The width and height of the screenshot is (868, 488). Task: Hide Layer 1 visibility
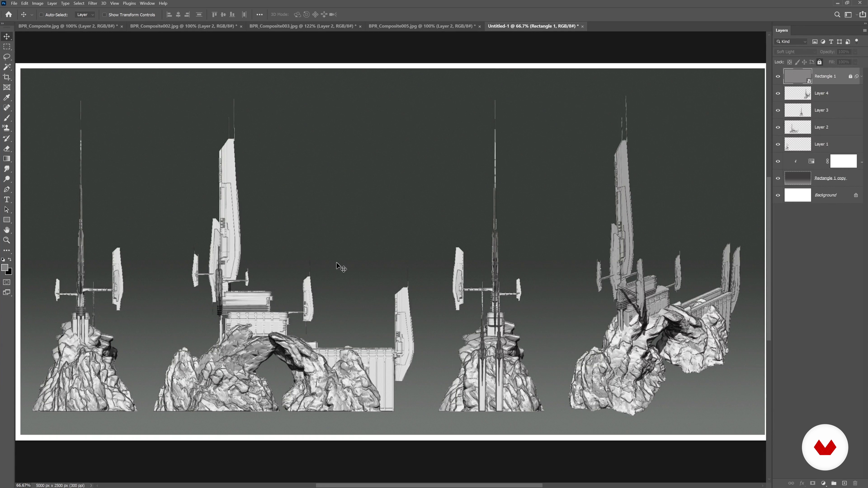click(x=778, y=144)
